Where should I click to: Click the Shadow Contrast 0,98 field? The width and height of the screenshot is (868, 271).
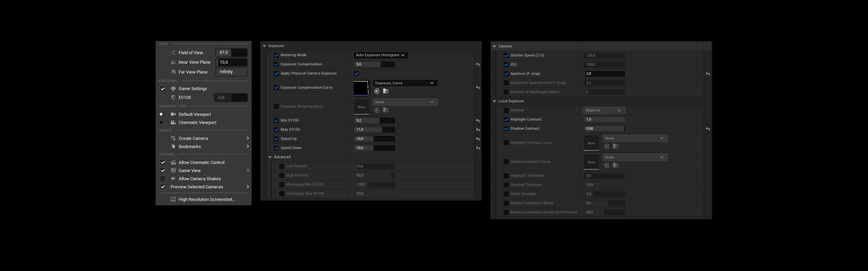tap(604, 129)
